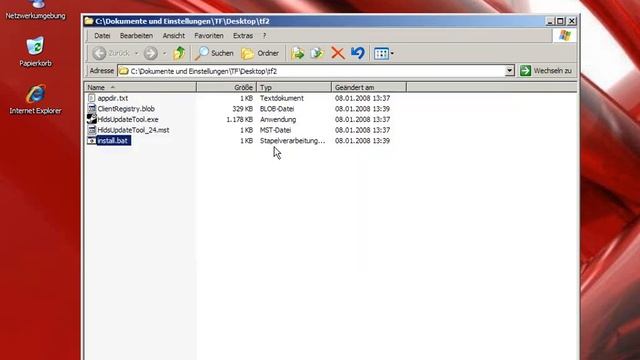Open the Views layout button
Viewport: 640px width, 360px height.
pyautogui.click(x=381, y=53)
